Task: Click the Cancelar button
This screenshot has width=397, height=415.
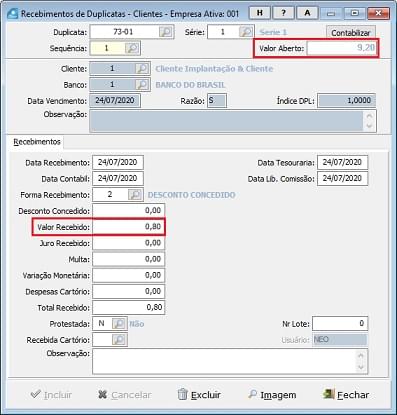Action: point(125,395)
